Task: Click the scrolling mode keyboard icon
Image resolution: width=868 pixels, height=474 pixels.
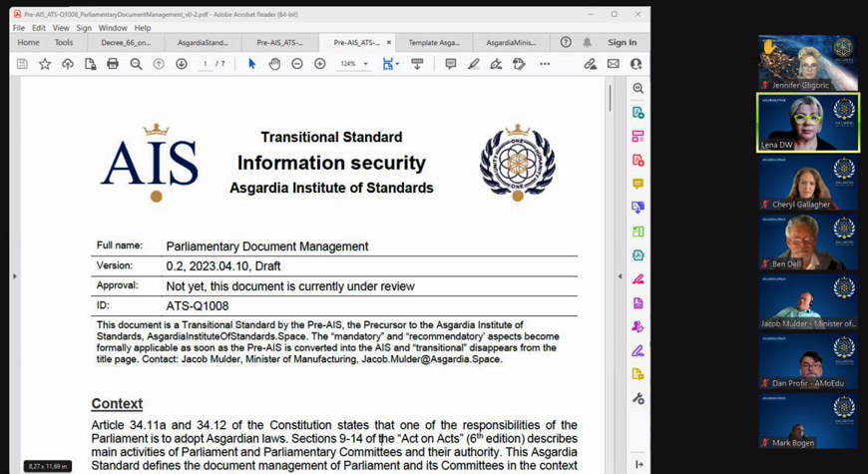Action: tap(417, 64)
